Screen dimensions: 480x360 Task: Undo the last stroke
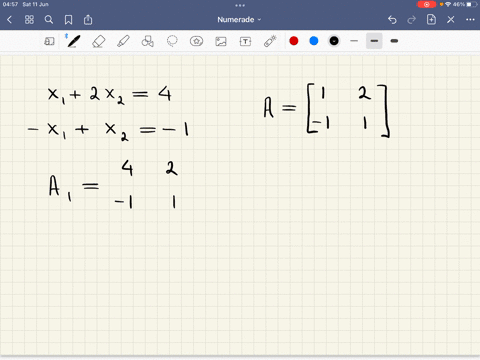pos(392,20)
